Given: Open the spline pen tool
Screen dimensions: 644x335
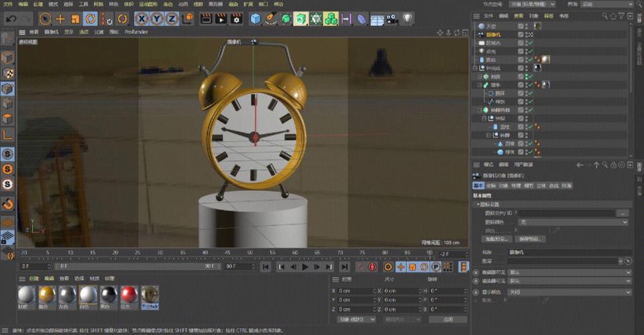Looking at the screenshot, I should point(271,19).
